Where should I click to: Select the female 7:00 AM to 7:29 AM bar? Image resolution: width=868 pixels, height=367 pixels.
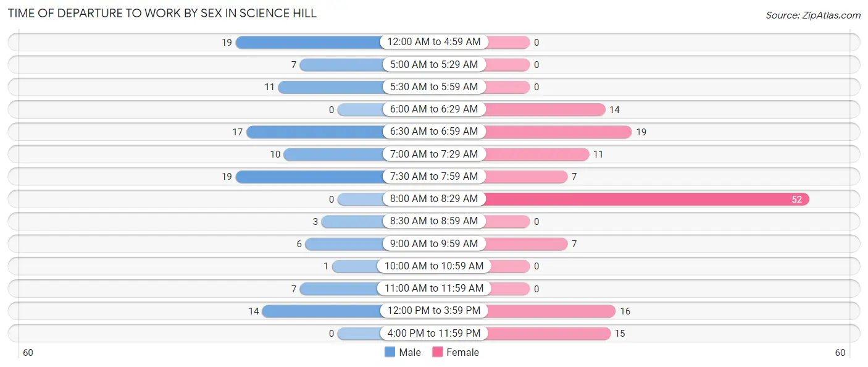537,154
